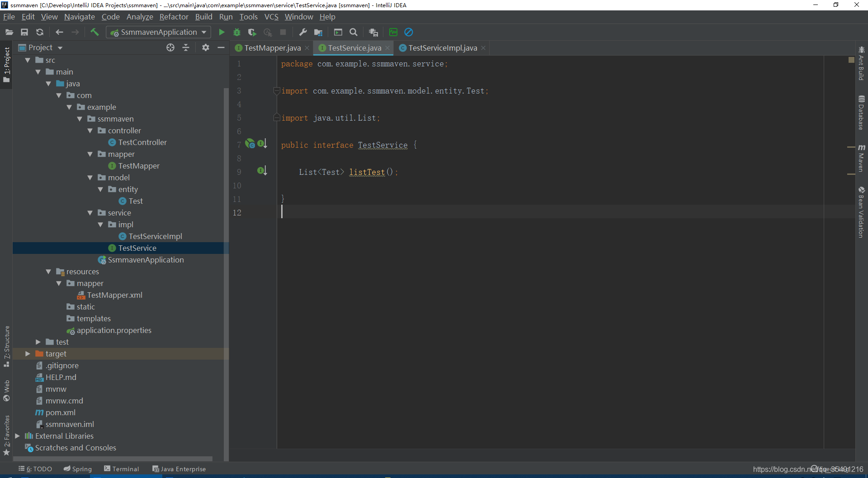Hide the Project panel with the minus icon

click(x=221, y=47)
